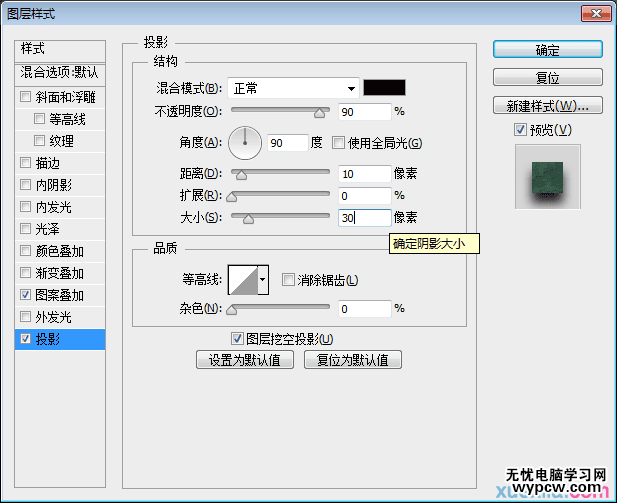Close the 图层样式 dialog
The height and width of the screenshot is (503, 617).
[x=596, y=13]
